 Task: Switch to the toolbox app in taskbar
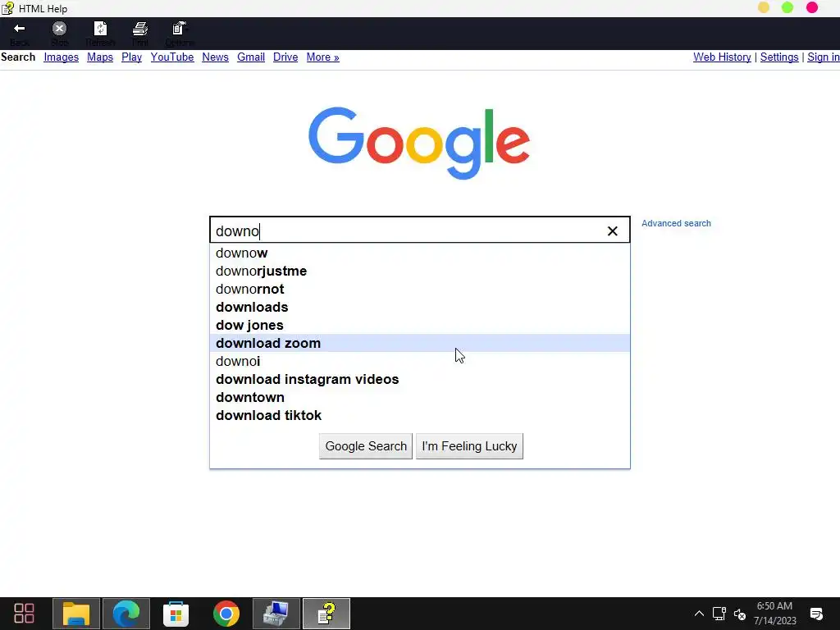tap(276, 614)
